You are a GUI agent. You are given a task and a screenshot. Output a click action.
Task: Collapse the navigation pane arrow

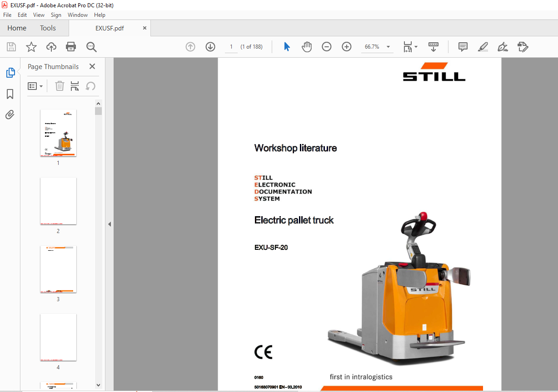tap(110, 224)
